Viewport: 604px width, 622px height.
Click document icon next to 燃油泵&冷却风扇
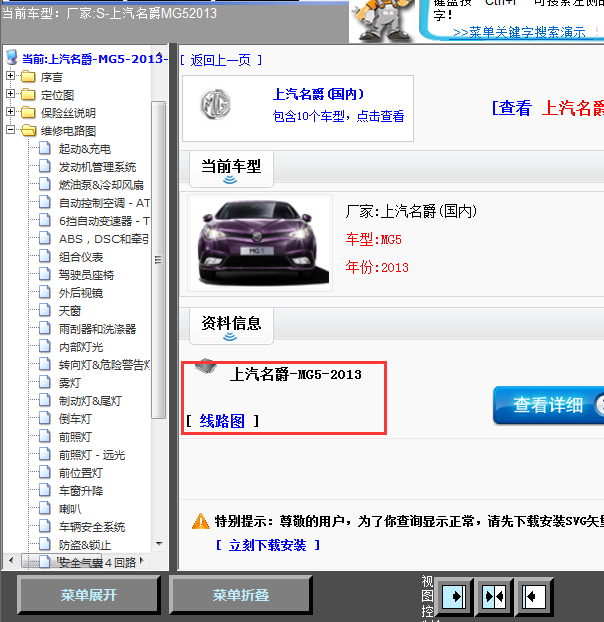45,184
